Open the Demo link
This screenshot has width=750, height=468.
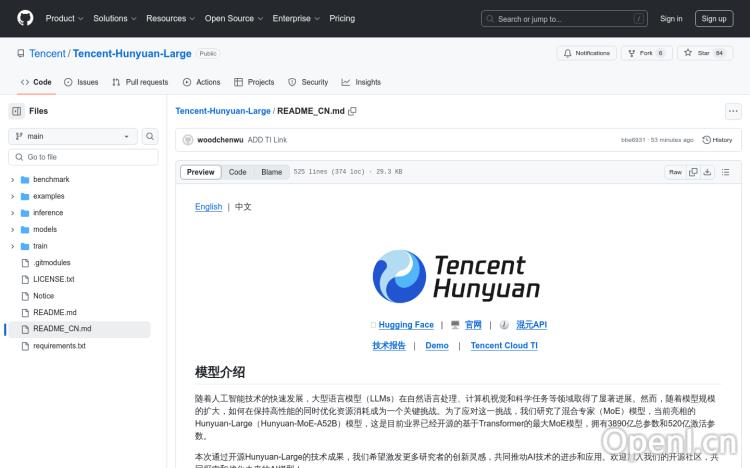pos(437,345)
